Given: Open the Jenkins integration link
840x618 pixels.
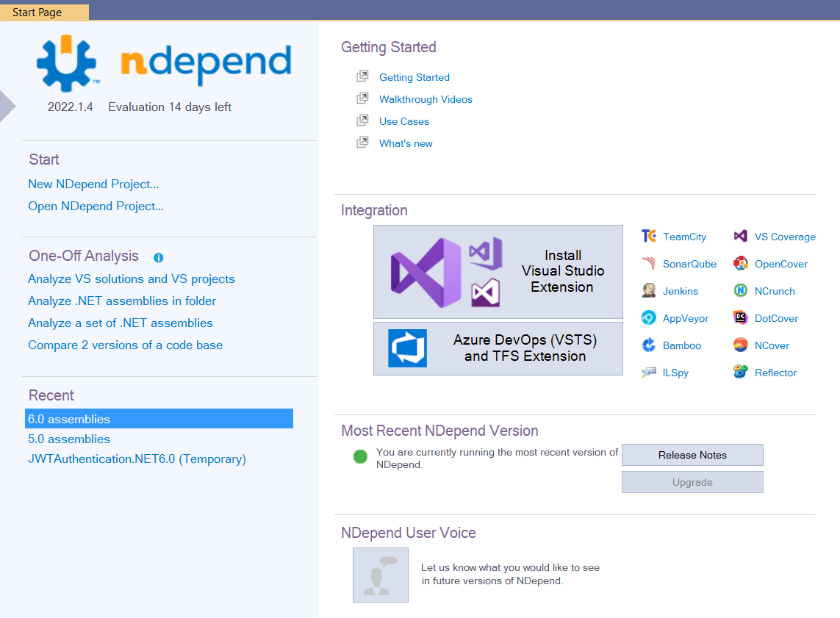Looking at the screenshot, I should click(x=680, y=291).
